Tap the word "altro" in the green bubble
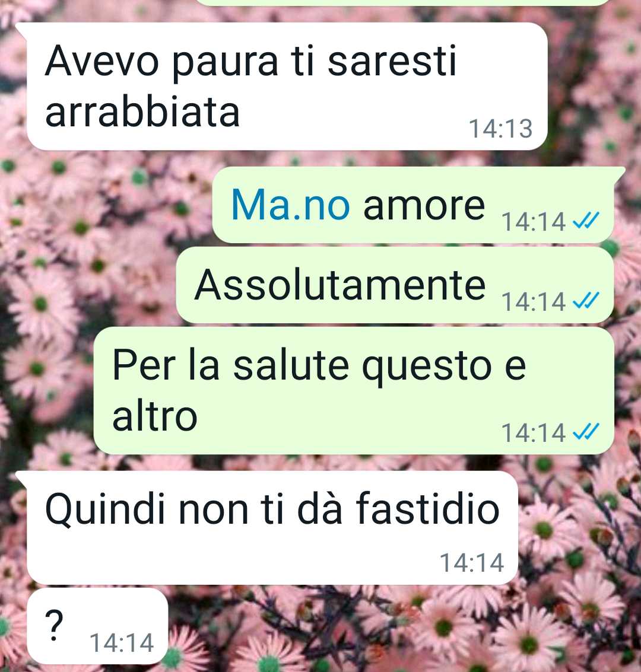Image resolution: width=641 pixels, height=672 pixels. pos(155,416)
